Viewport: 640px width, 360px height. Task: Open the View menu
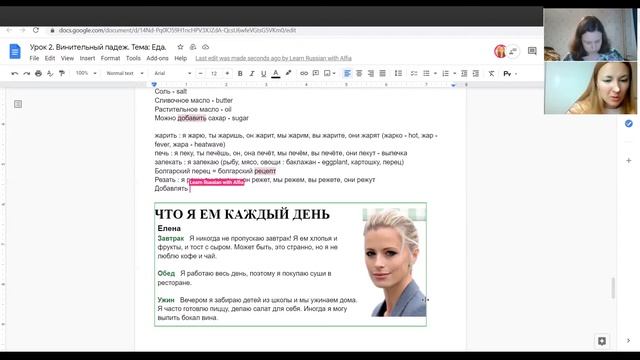[67, 58]
